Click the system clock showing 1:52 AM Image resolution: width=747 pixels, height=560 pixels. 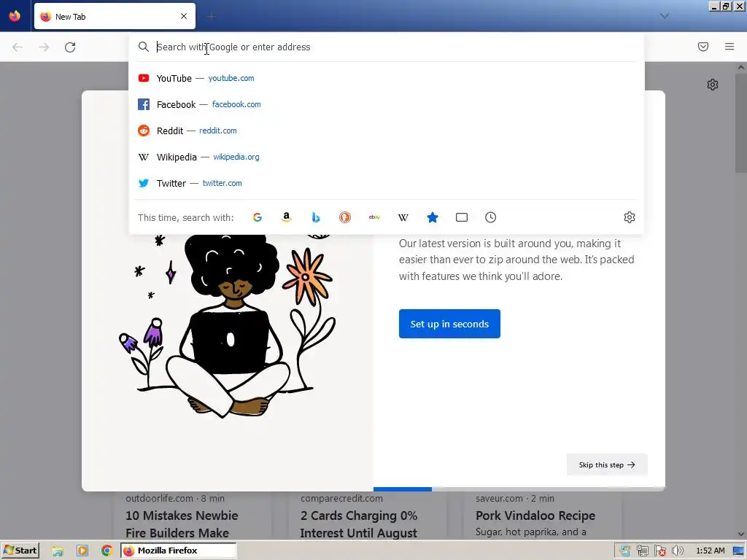[x=711, y=551]
